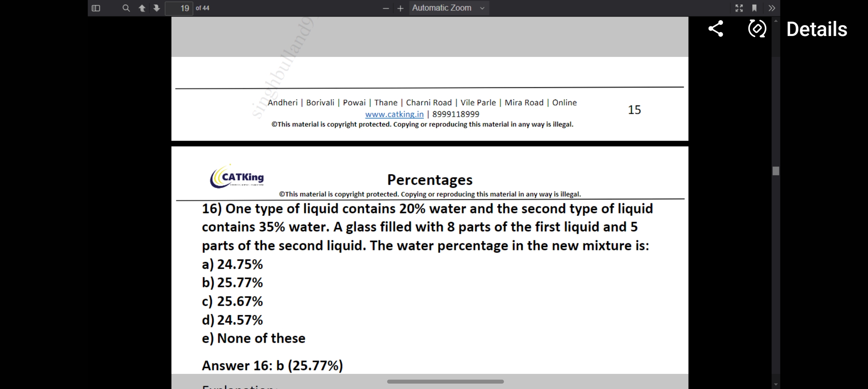868x389 pixels.
Task: Click page number 15 in footer
Action: pyautogui.click(x=634, y=110)
